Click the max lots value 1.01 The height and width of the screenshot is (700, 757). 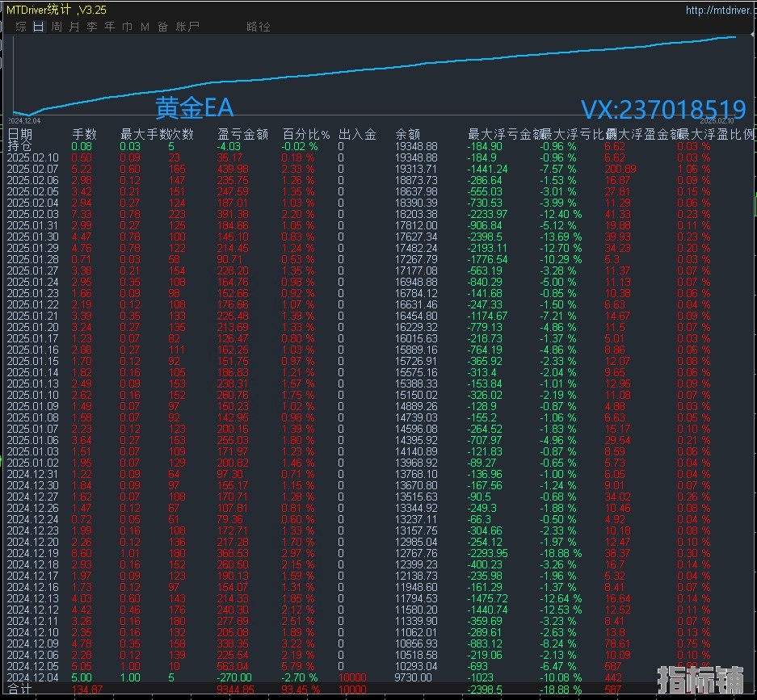tap(130, 553)
